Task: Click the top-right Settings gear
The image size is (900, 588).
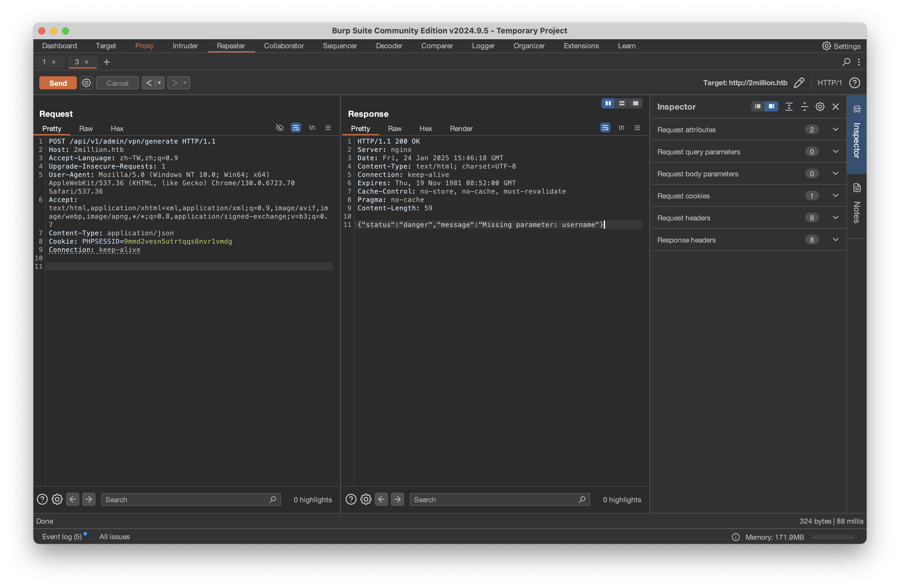Action: tap(826, 46)
